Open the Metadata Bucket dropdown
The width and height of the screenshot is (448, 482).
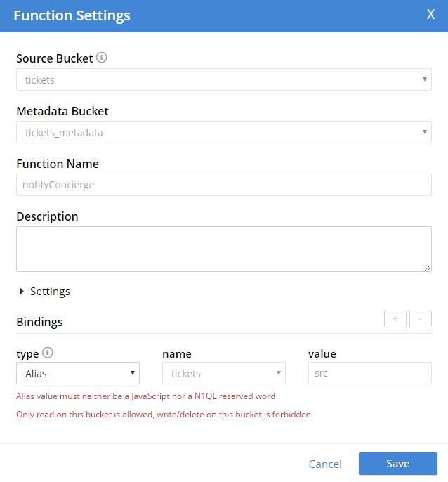tap(224, 132)
